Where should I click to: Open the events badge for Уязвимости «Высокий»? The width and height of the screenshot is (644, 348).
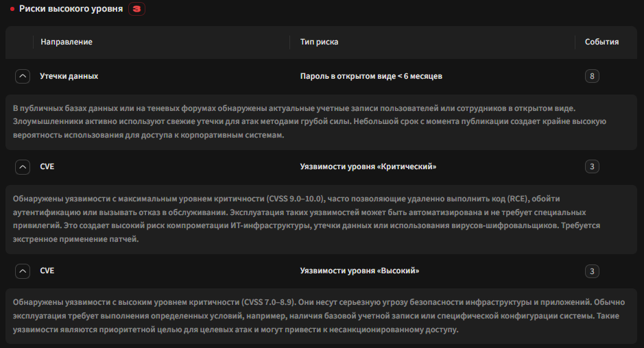pyautogui.click(x=592, y=271)
